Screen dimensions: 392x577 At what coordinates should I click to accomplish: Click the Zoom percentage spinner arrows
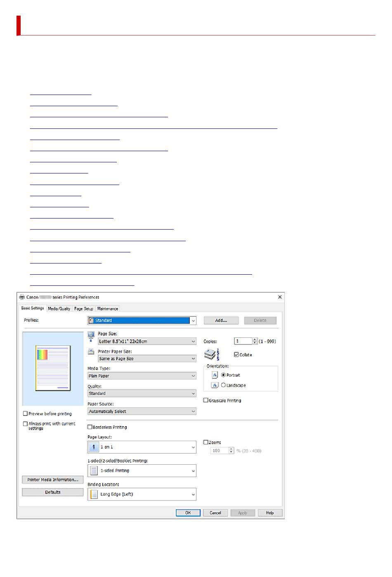pyautogui.click(x=231, y=451)
